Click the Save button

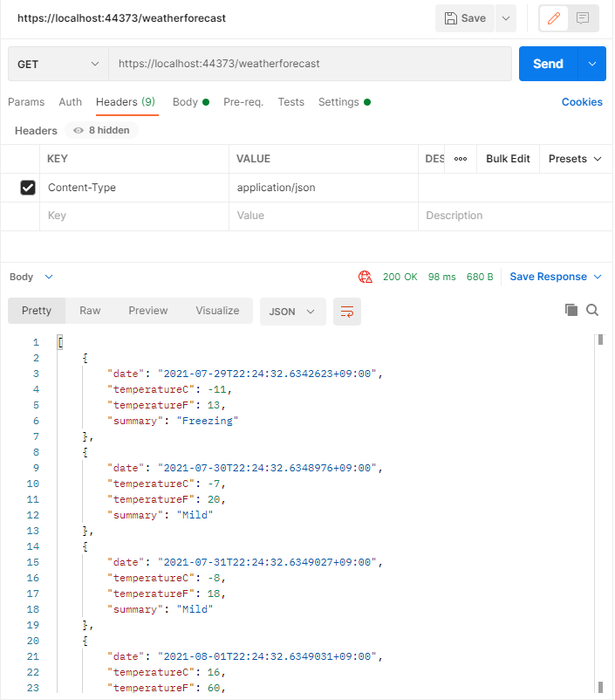point(465,18)
